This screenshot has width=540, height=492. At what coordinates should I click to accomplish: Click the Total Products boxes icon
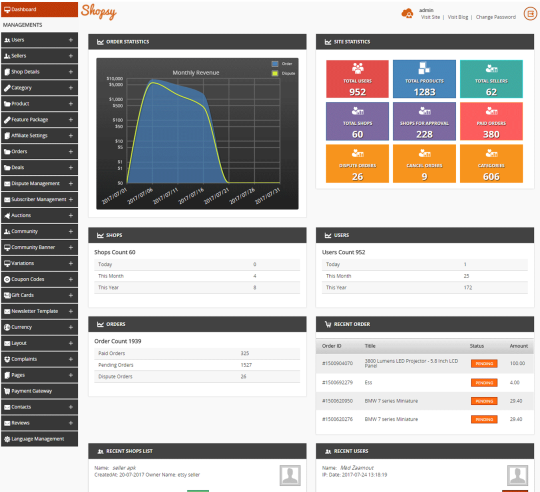coord(424,68)
